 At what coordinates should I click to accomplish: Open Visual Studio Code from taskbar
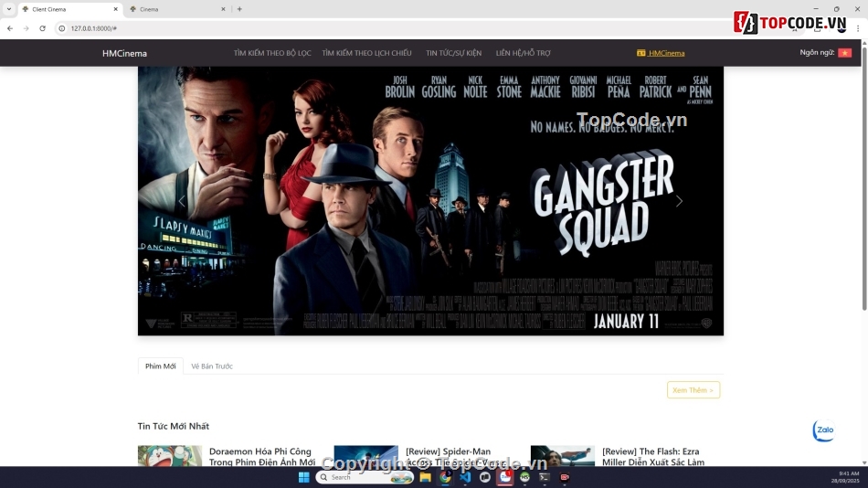(x=465, y=477)
